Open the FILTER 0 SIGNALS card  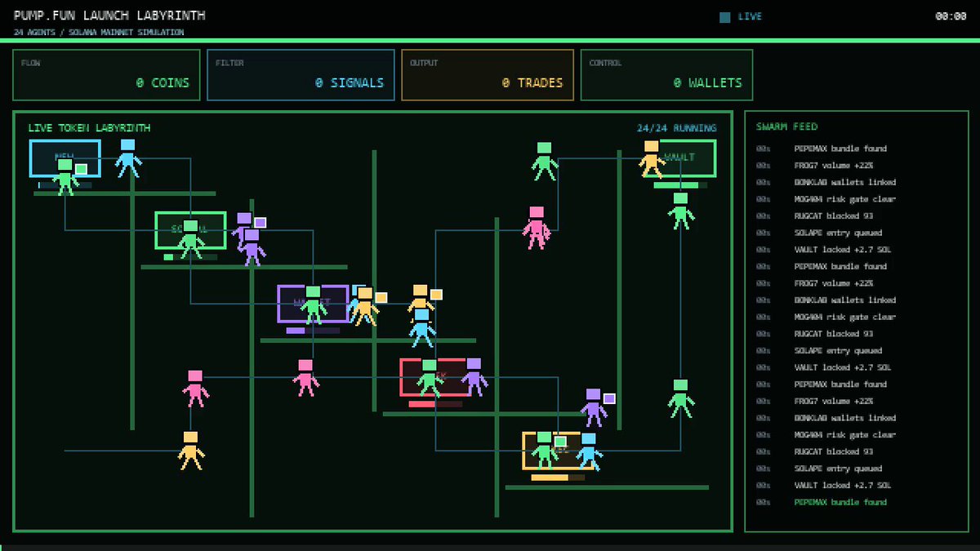tap(301, 75)
